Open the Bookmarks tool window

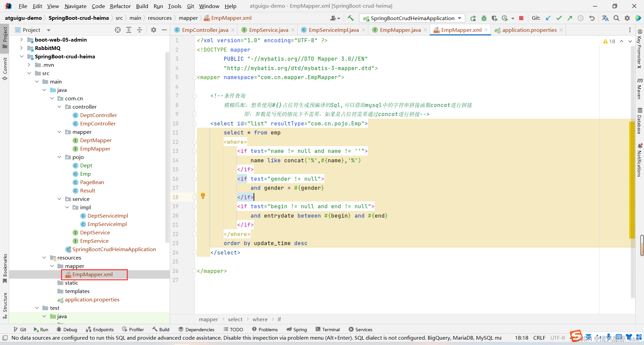point(5,269)
